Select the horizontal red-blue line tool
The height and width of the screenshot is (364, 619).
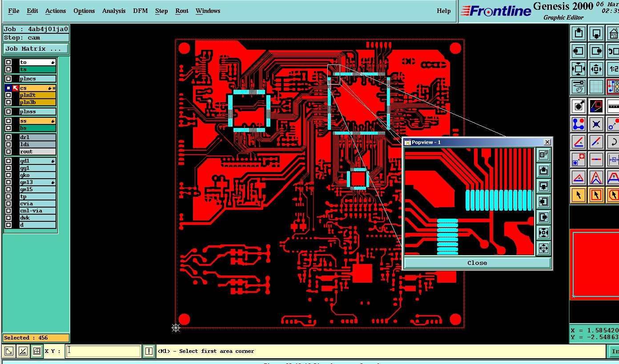point(596,160)
